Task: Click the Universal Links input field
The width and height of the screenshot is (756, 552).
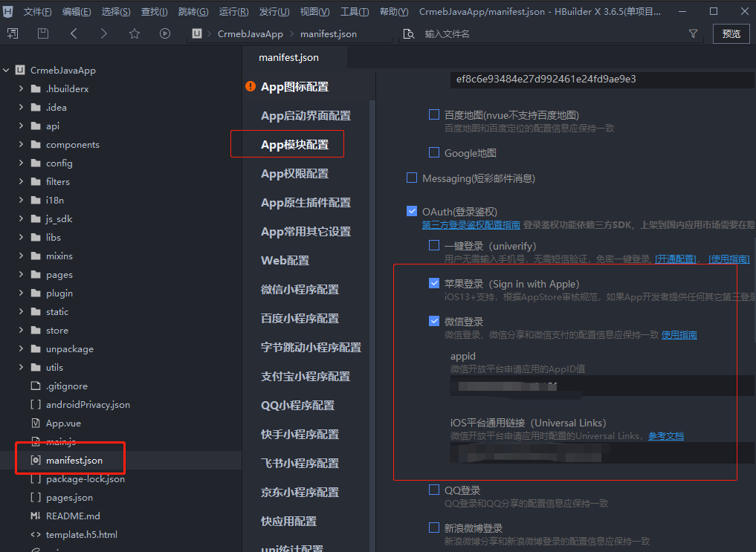Action: tap(602, 452)
